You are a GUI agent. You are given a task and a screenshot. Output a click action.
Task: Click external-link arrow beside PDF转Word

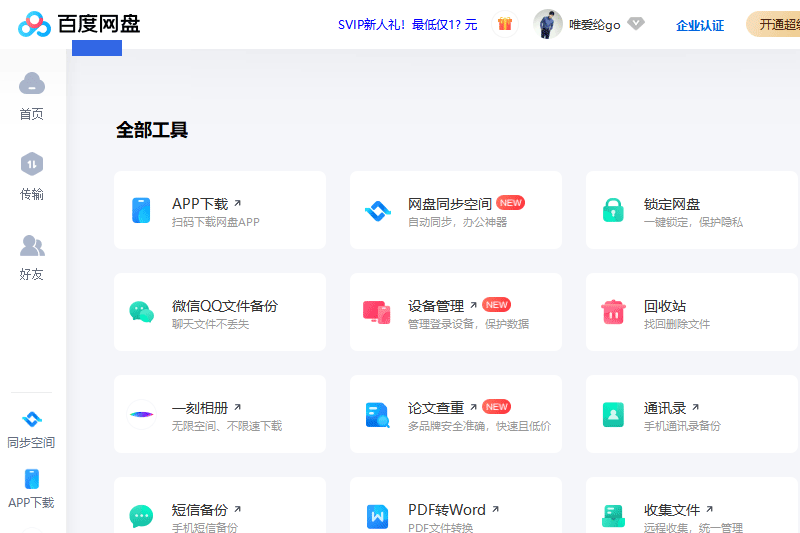pyautogui.click(x=495, y=510)
